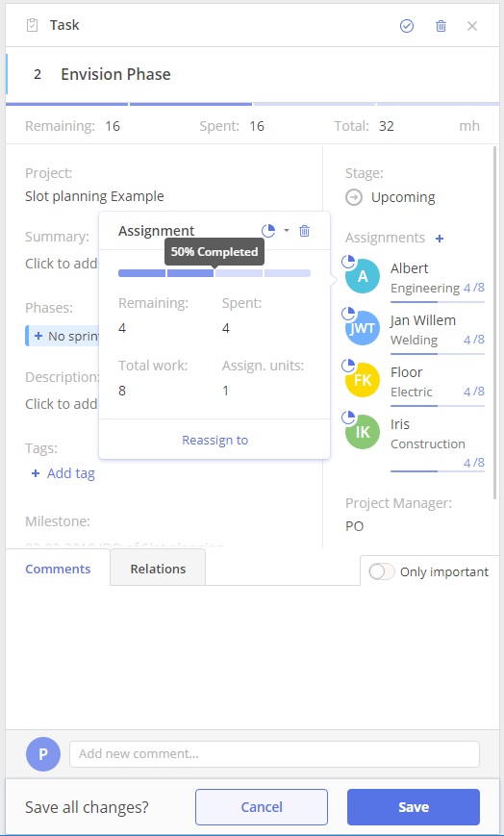Click Jan Willem's JWT avatar
The height and width of the screenshot is (836, 504).
pos(363,328)
